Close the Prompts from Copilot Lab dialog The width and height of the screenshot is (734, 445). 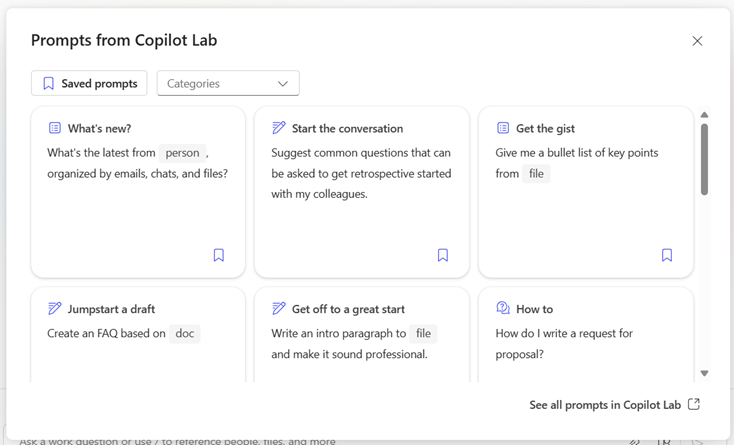point(697,41)
